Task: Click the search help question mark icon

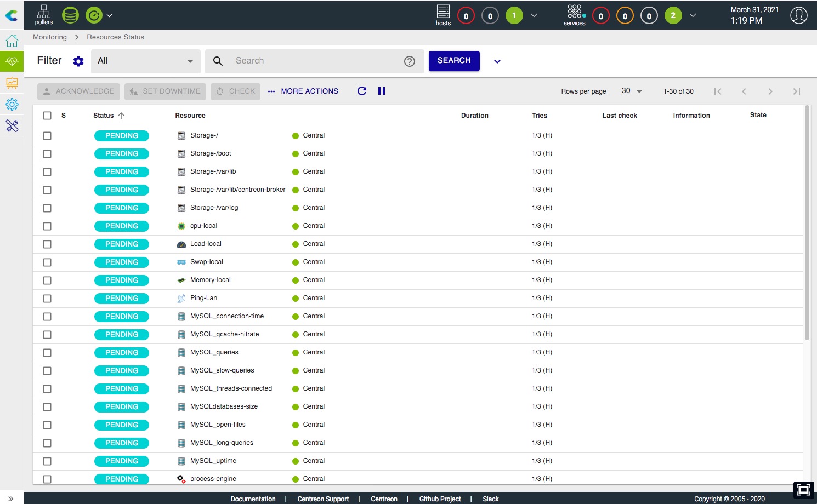Action: point(410,61)
